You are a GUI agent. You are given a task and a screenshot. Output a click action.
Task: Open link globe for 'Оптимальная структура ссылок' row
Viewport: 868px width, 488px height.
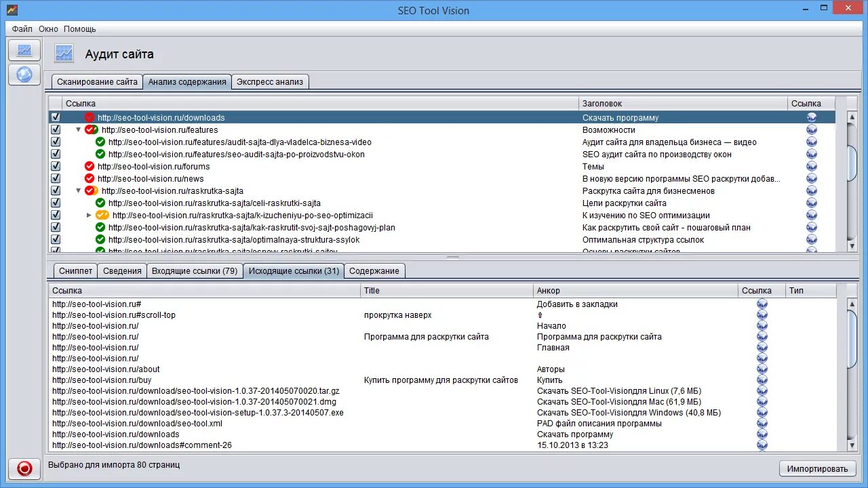click(x=811, y=239)
